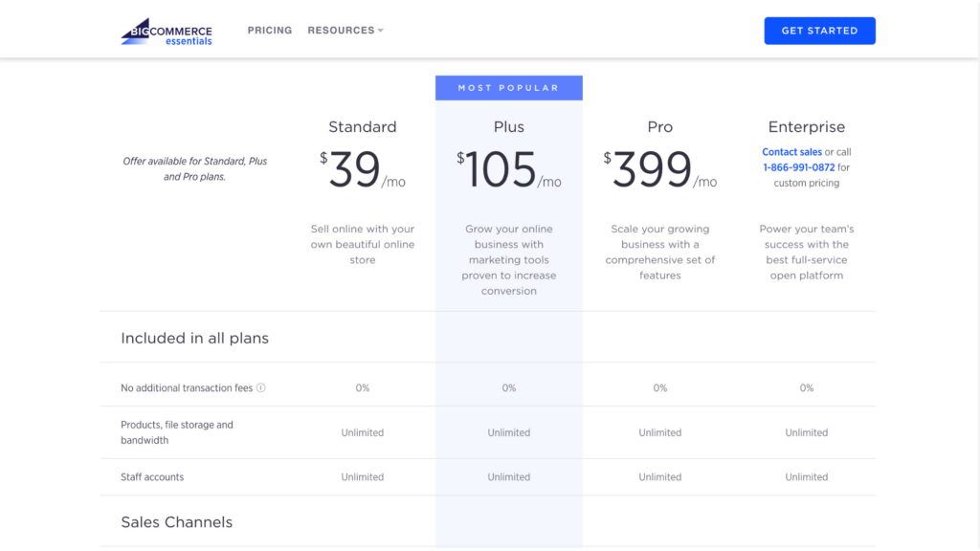
Task: Click the 'Staff accounts' row label
Action: pyautogui.click(x=152, y=477)
